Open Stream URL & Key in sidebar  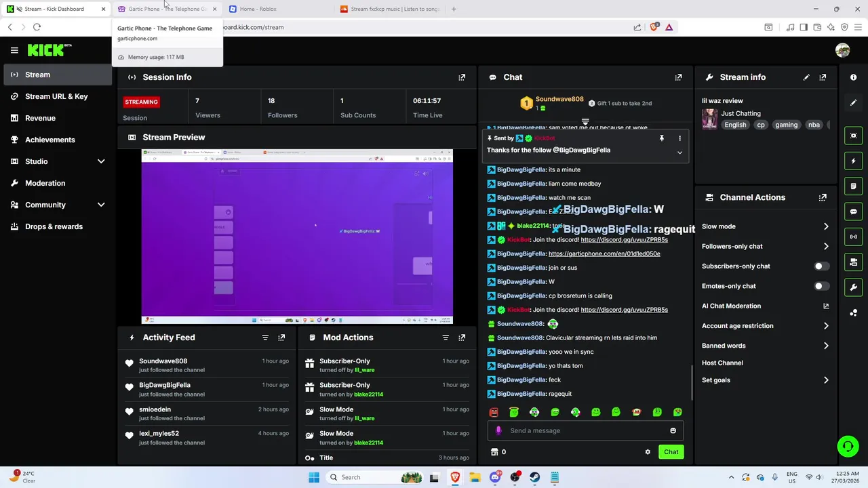point(56,96)
